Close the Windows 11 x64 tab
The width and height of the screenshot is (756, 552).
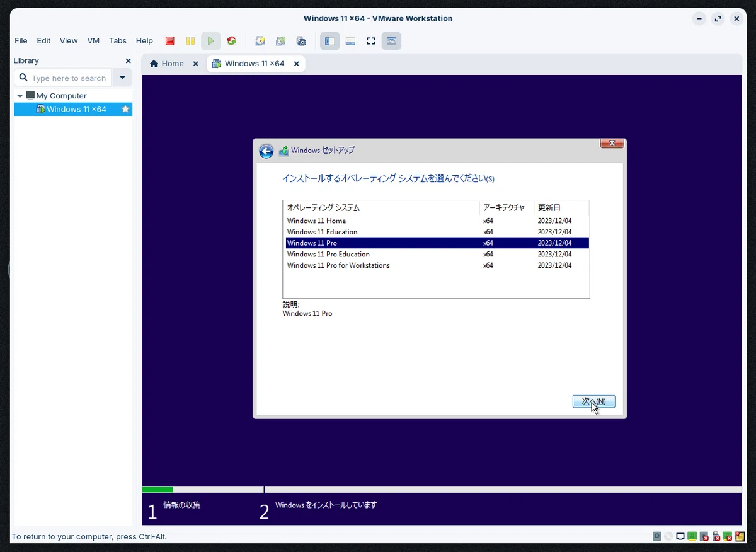tap(296, 64)
